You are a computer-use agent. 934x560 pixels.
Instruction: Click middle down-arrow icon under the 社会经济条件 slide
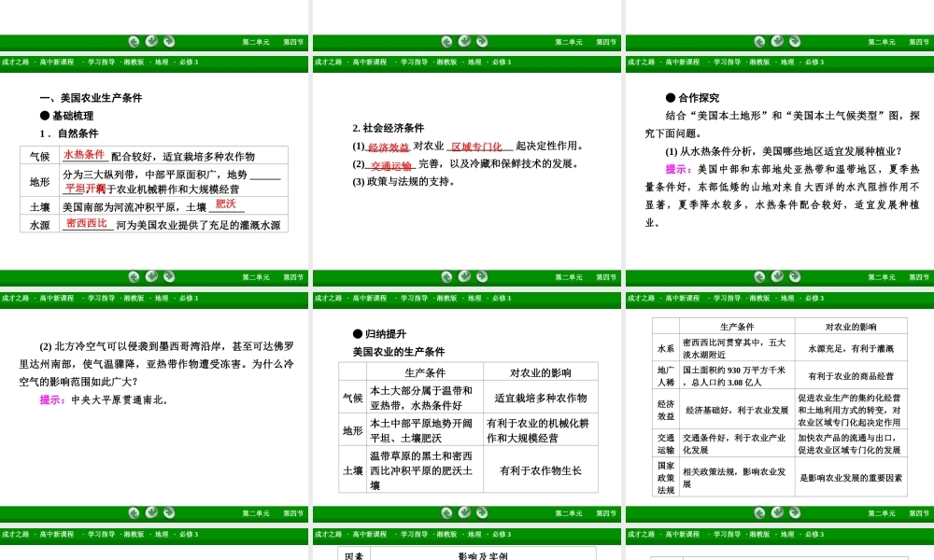[x=464, y=276]
